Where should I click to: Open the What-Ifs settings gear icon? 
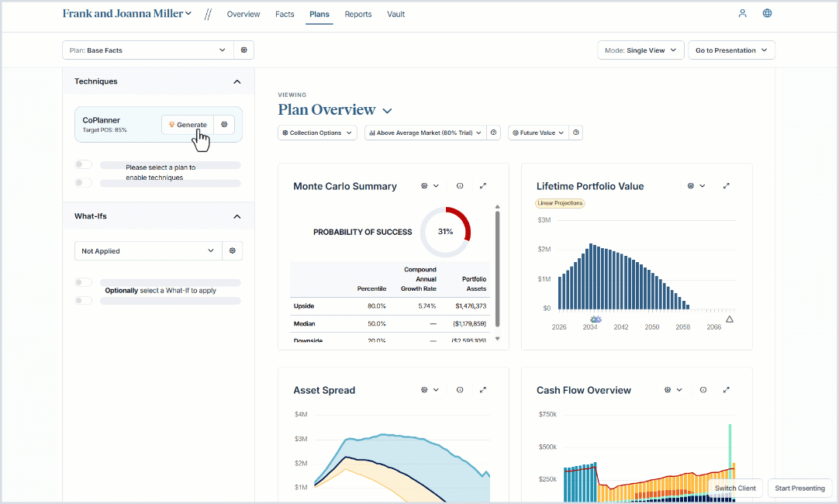pyautogui.click(x=232, y=250)
